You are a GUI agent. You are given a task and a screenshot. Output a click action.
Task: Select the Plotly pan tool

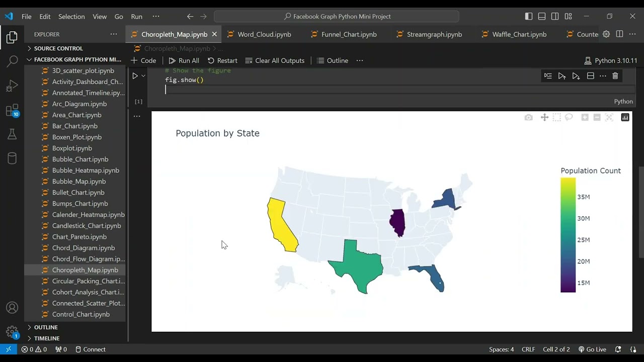pos(544,118)
